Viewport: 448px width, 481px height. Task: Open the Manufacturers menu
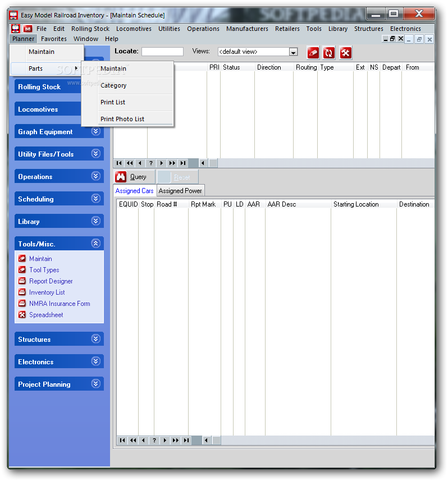[x=247, y=29]
